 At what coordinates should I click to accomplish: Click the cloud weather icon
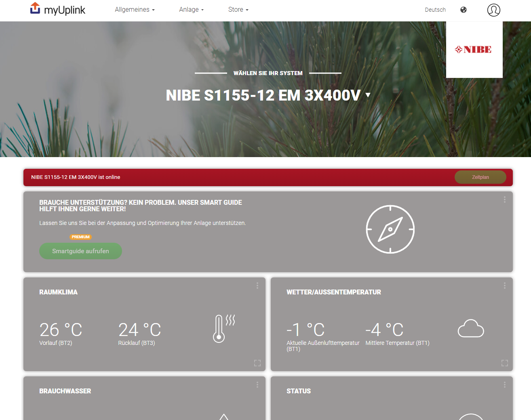coord(471,328)
